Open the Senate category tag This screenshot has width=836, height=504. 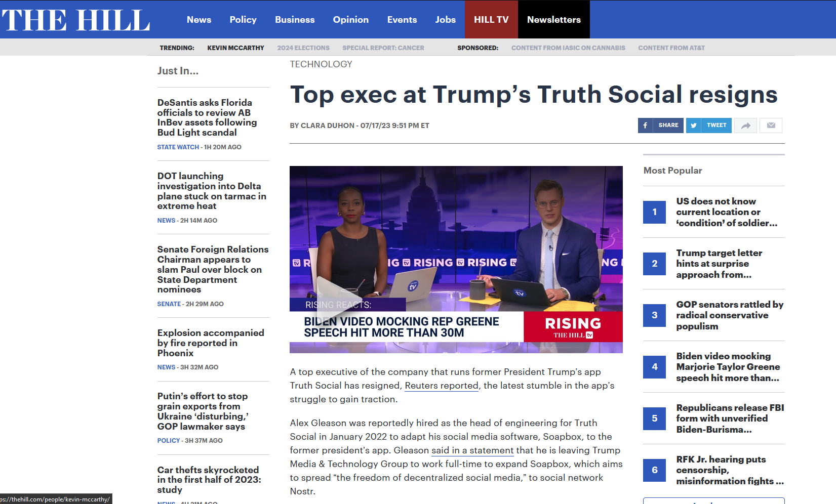(169, 304)
